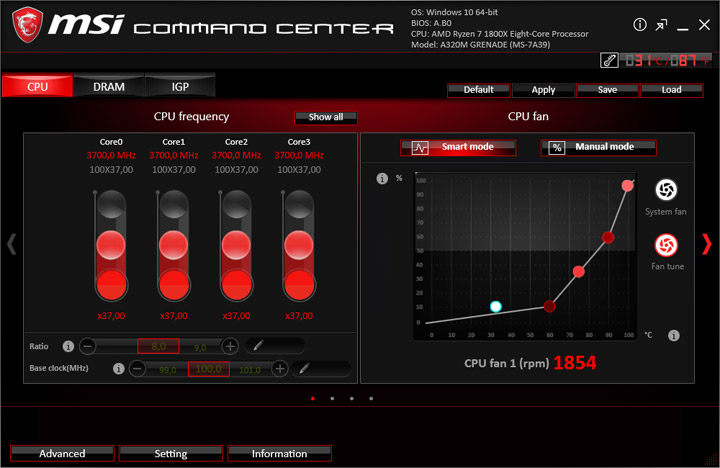
Task: Click fan curve point near 35 percent
Action: tap(579, 272)
